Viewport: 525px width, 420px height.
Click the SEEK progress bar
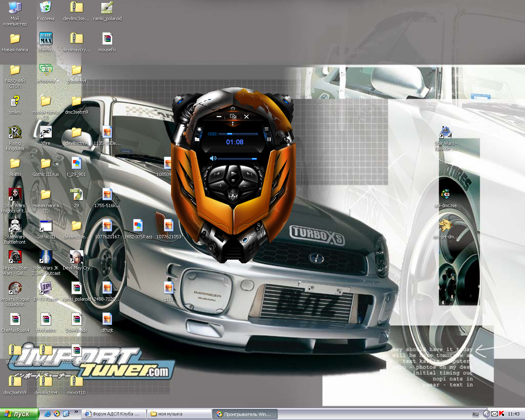pos(238,134)
